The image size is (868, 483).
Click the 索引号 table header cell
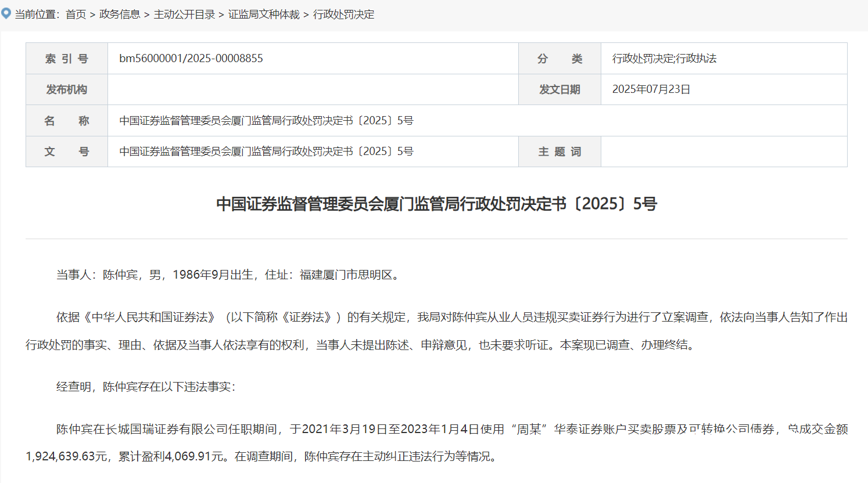point(66,58)
